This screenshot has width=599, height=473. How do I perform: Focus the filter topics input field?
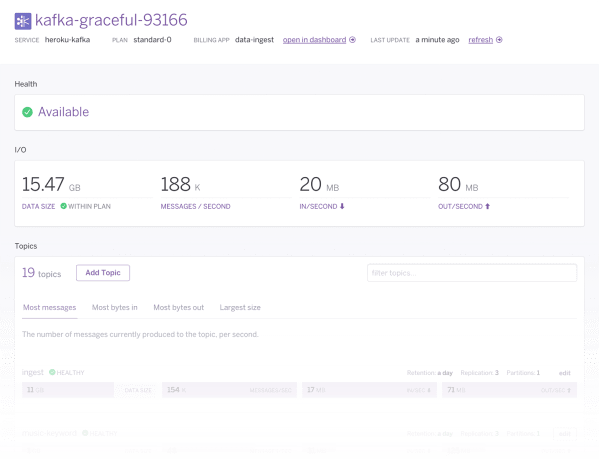pos(472,273)
